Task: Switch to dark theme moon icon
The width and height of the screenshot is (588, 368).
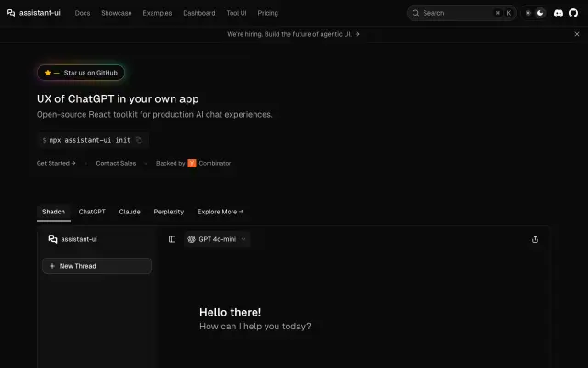Action: click(x=540, y=13)
